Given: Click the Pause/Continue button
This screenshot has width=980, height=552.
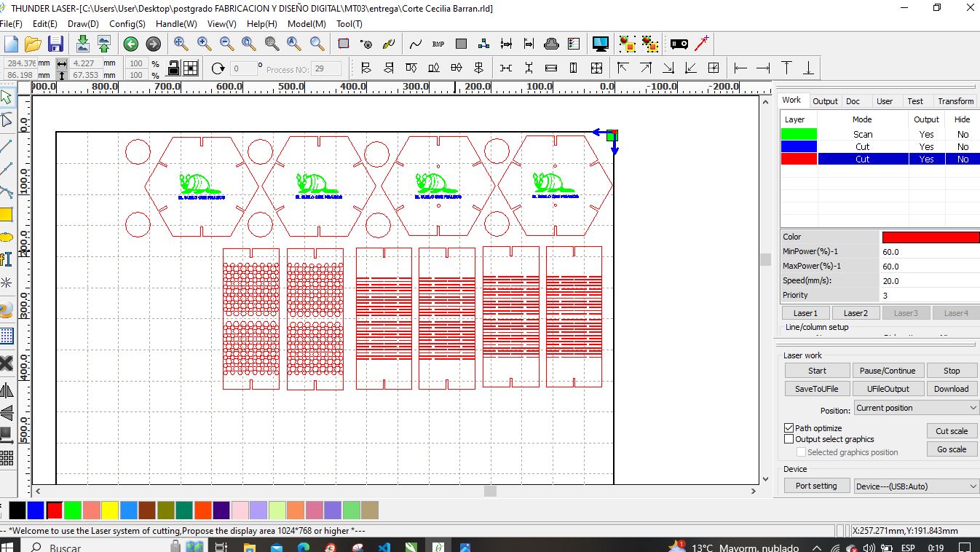Looking at the screenshot, I should click(888, 371).
